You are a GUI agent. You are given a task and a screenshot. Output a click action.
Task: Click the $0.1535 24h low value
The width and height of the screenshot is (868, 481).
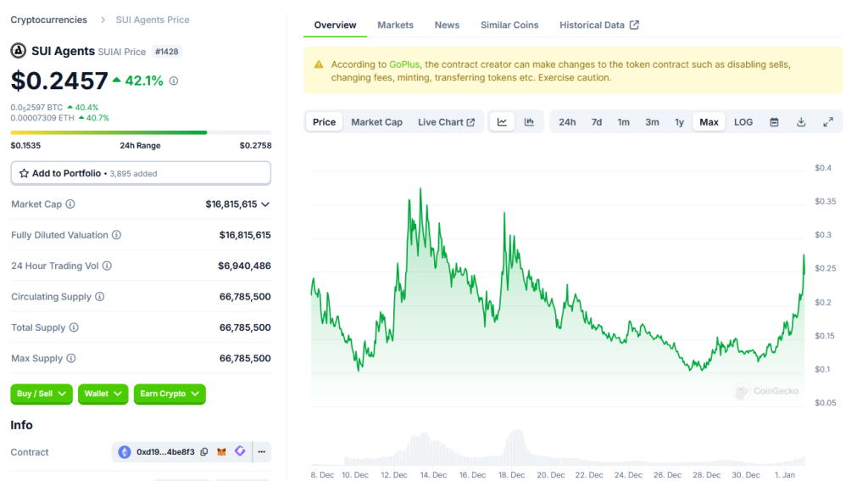pos(25,146)
